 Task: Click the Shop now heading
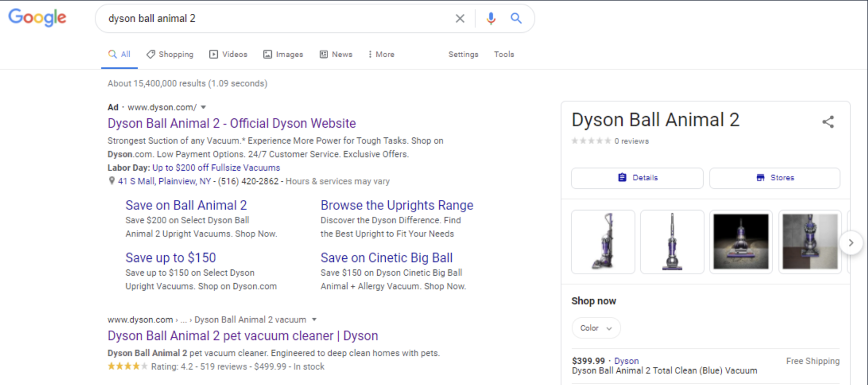click(594, 301)
